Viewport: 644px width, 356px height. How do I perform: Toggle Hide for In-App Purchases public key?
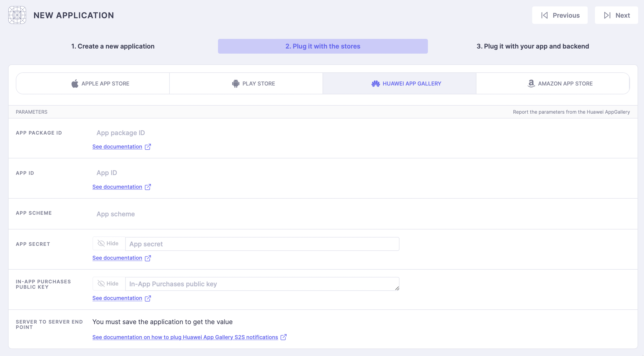click(x=109, y=284)
